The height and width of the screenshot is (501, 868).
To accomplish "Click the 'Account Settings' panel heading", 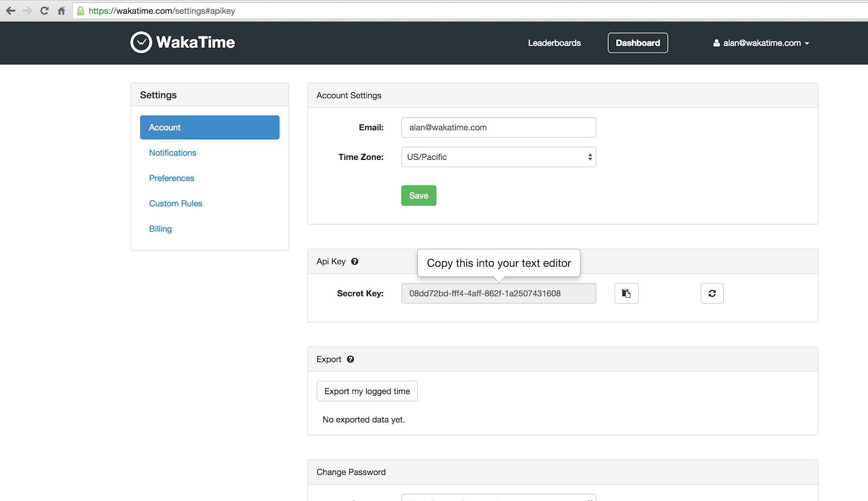I will click(349, 95).
